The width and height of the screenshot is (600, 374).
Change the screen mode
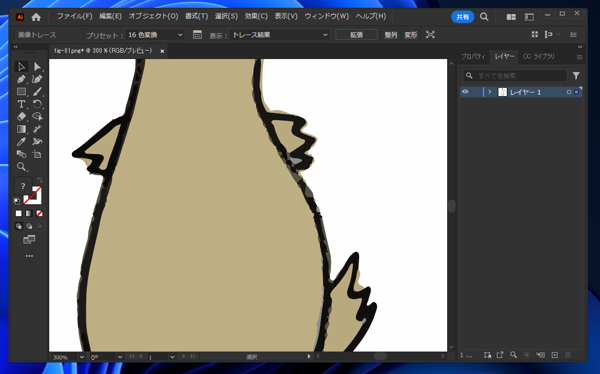(x=29, y=240)
